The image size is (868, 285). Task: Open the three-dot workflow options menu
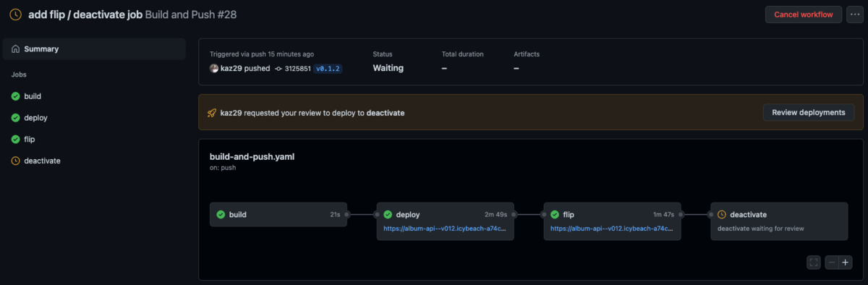coord(855,14)
